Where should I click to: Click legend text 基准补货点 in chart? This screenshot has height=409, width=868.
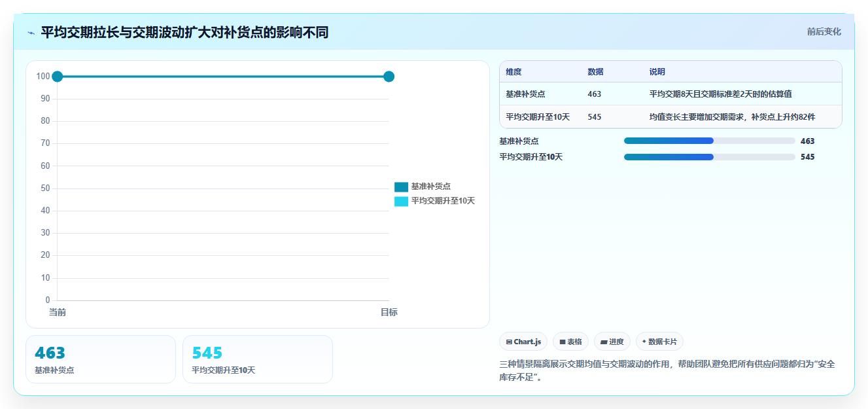430,187
